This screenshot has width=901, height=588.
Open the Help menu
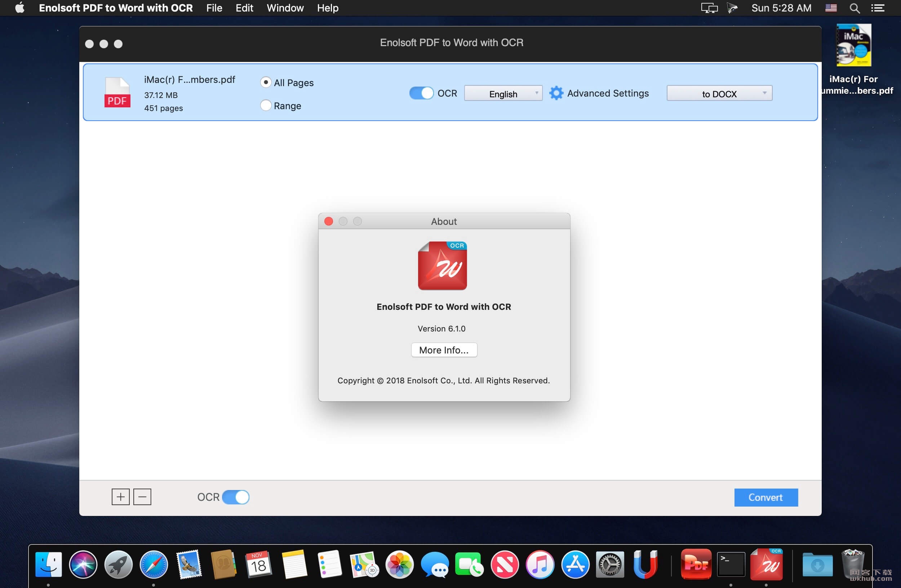click(328, 8)
